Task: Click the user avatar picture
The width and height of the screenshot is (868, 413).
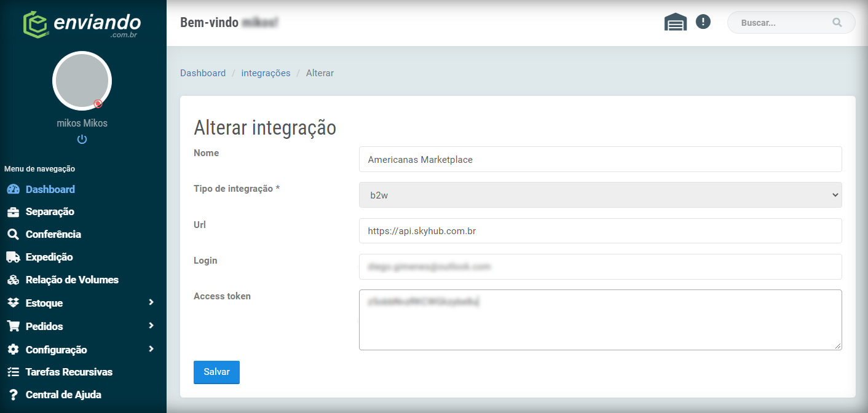Action: coord(82,81)
